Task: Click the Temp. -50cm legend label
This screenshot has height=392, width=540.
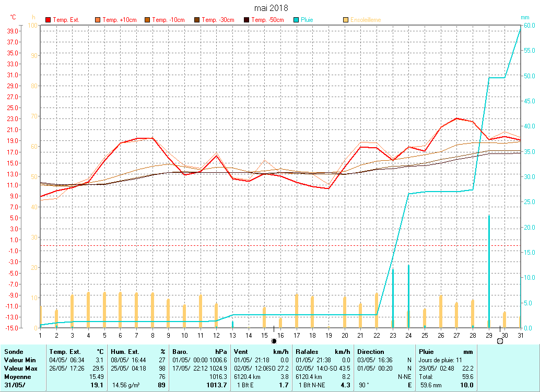Action: tap(267, 20)
